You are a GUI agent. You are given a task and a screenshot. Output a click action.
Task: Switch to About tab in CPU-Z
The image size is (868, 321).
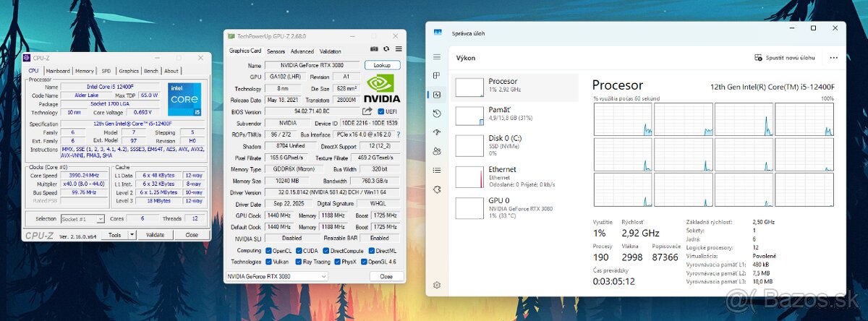pyautogui.click(x=171, y=71)
